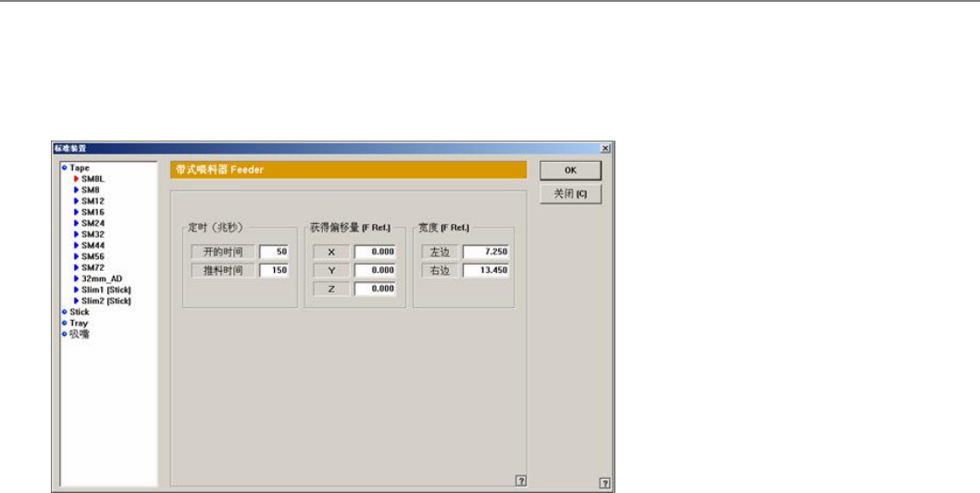Select Slim2 [Stick] in the tree
980x493 pixels.
point(105,301)
